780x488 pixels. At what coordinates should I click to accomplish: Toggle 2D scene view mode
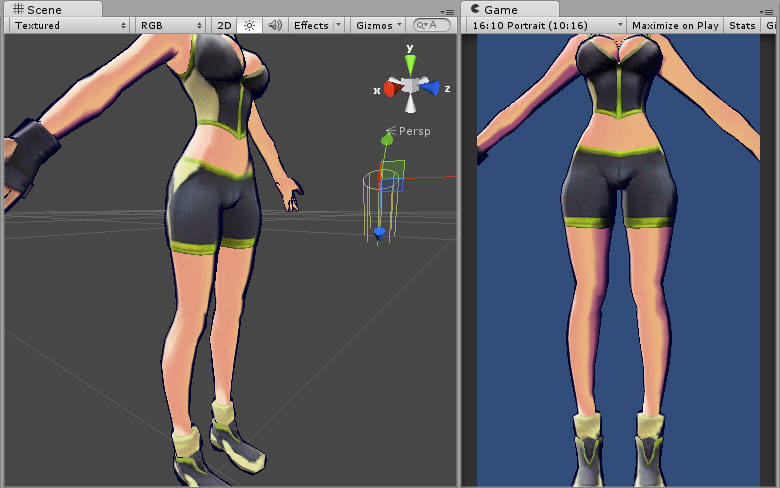[x=224, y=25]
